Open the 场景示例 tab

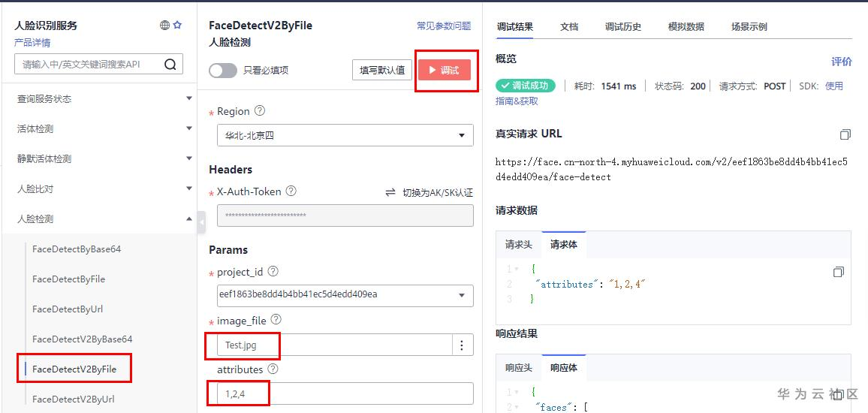point(749,26)
